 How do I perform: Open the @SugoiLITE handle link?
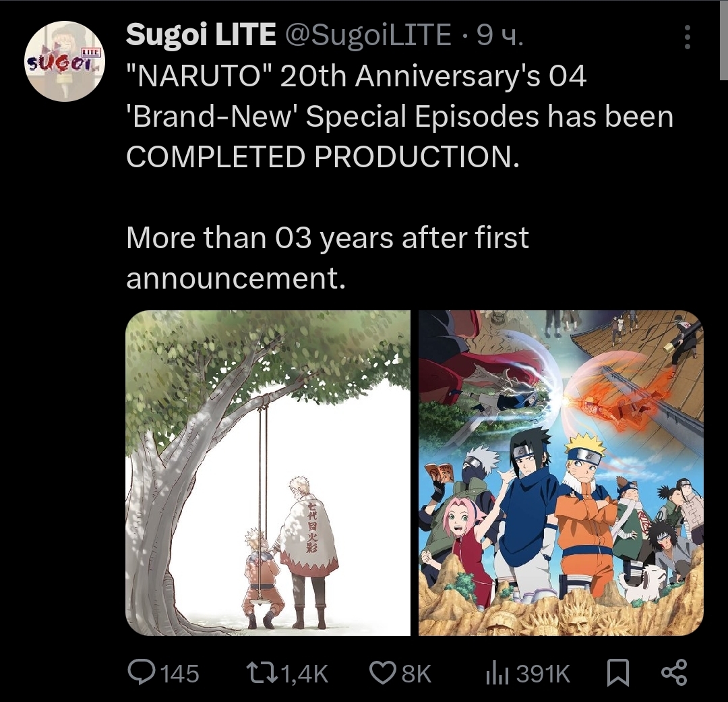(x=369, y=35)
